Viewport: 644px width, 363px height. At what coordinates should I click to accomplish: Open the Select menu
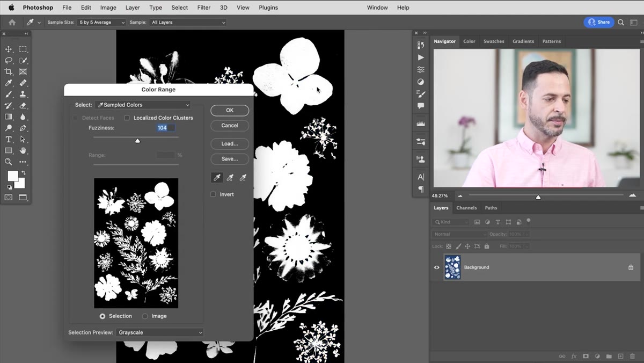(180, 8)
